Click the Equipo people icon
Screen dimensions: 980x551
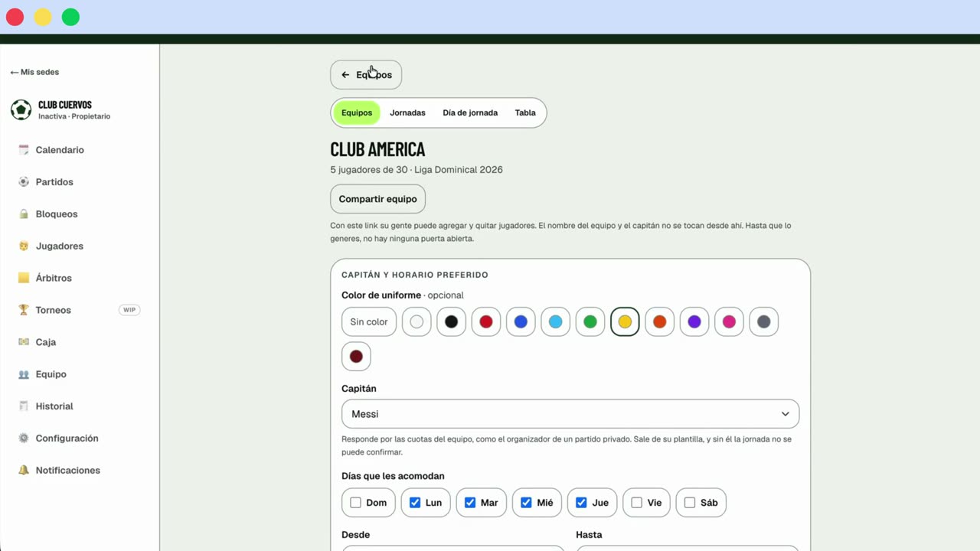coord(24,374)
